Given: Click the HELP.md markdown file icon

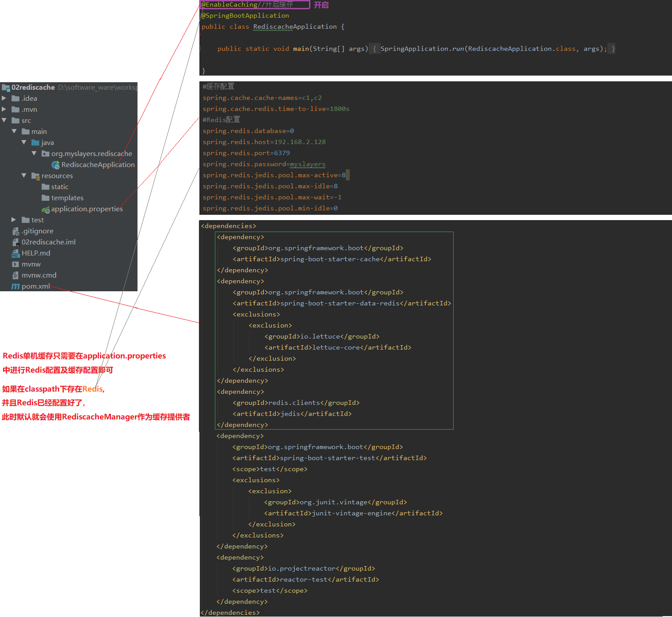Looking at the screenshot, I should pos(15,253).
